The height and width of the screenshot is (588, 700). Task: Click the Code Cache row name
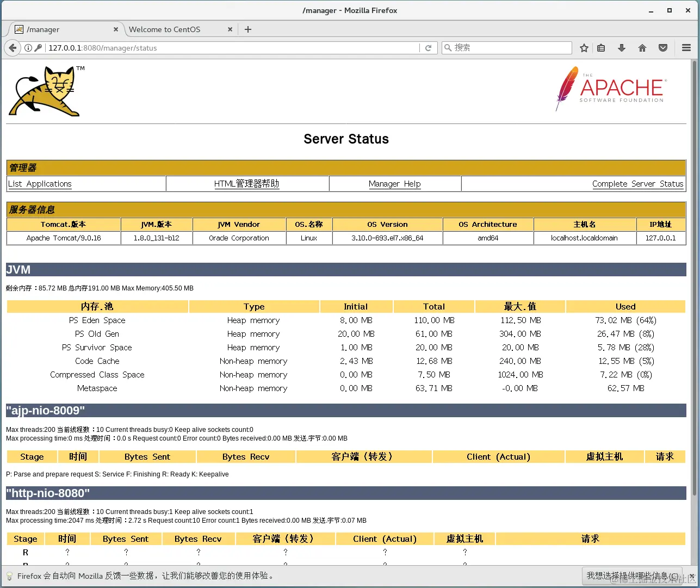pos(97,361)
